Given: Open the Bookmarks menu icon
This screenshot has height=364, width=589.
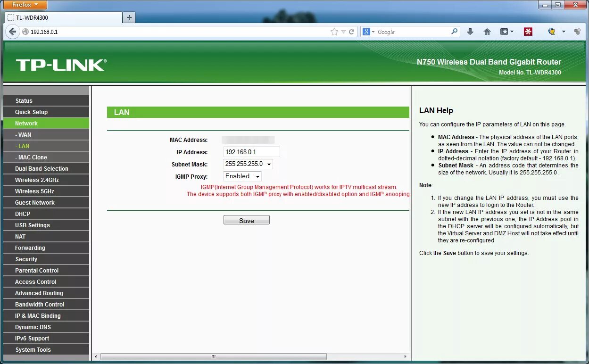Looking at the screenshot, I should click(x=506, y=32).
